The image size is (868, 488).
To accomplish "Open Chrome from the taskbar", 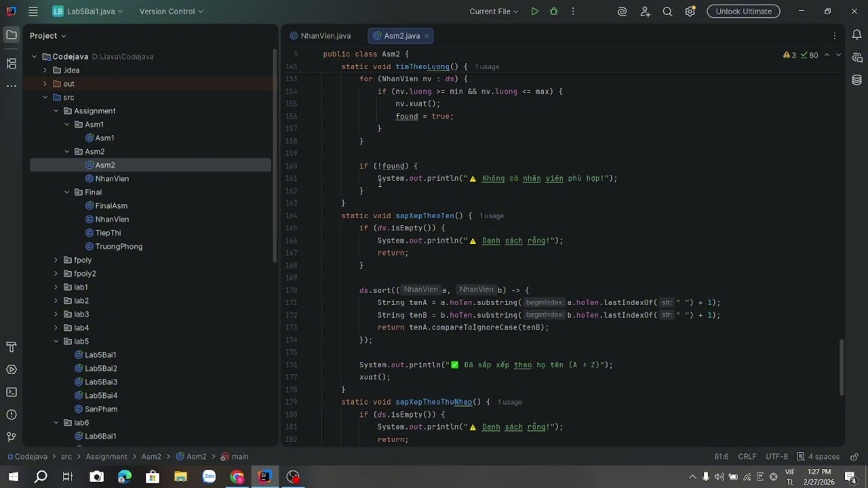I will 237,476.
